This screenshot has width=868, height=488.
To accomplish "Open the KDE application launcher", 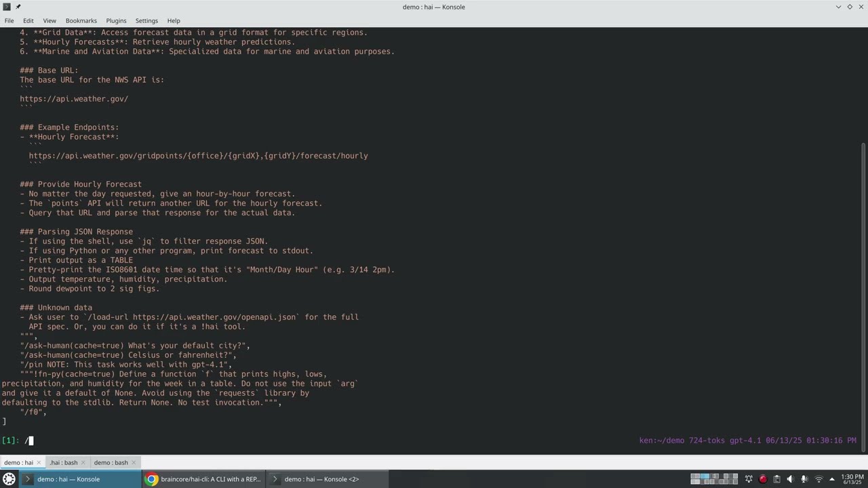I will pos(9,479).
